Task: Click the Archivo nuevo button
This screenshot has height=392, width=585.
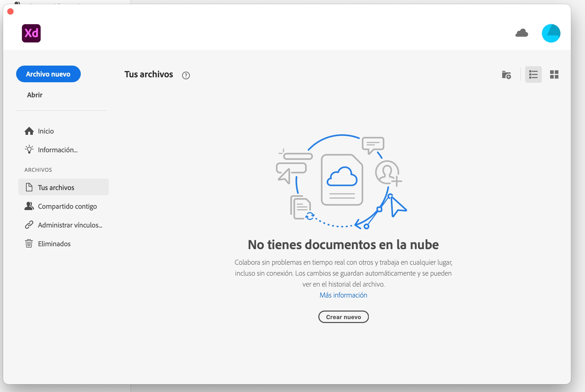Action: click(48, 74)
